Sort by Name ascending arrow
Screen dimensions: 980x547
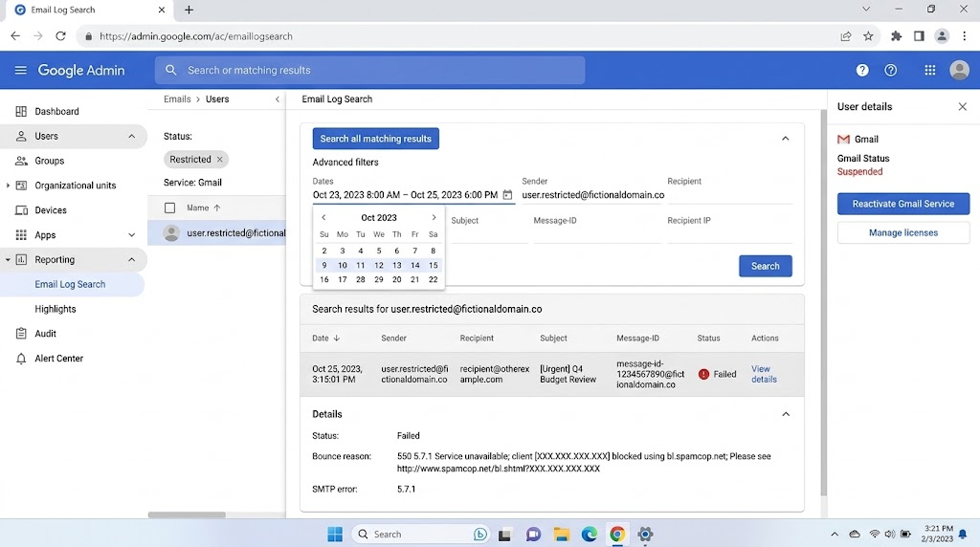point(217,208)
